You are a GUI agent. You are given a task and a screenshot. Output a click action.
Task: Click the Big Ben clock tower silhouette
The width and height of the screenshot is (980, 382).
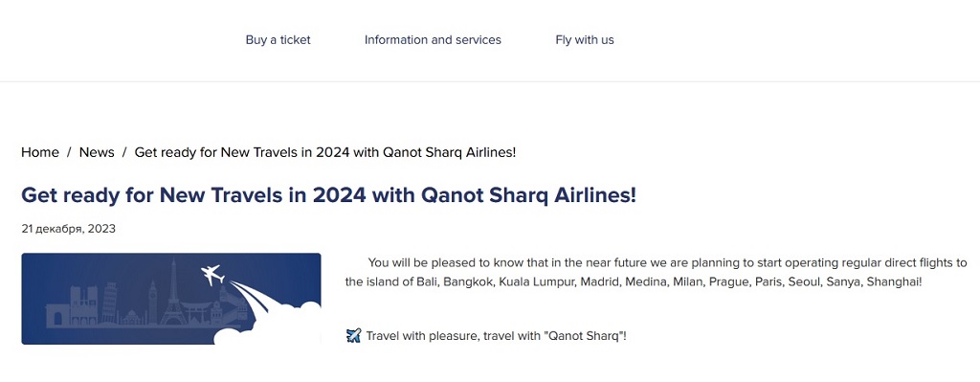(153, 302)
